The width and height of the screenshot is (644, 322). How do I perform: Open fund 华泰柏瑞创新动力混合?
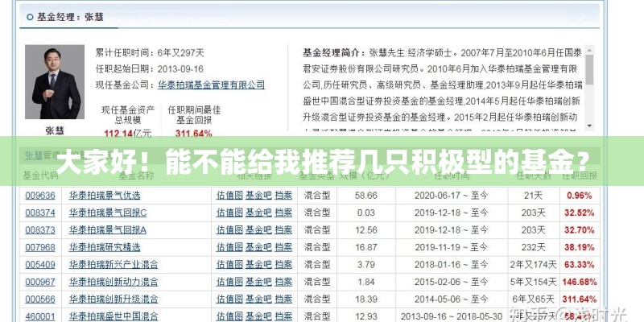[x=114, y=282]
